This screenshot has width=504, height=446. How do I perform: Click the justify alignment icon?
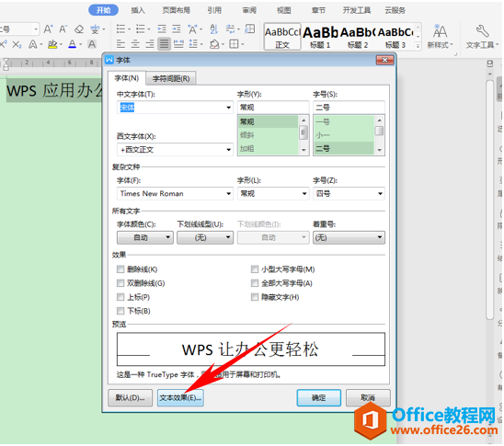pos(164,44)
